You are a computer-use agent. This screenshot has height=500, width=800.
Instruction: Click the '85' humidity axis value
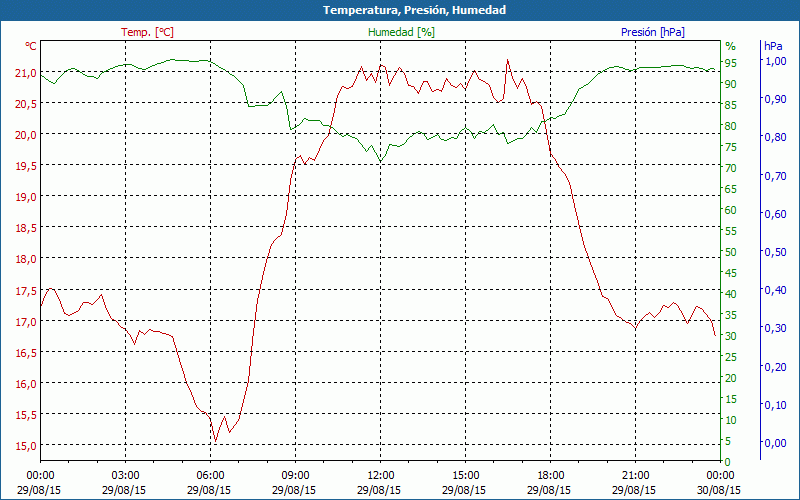731,106
